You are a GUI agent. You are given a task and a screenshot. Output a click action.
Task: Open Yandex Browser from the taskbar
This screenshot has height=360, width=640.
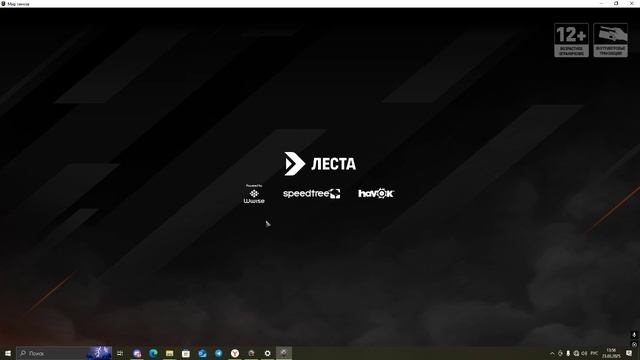click(x=235, y=353)
